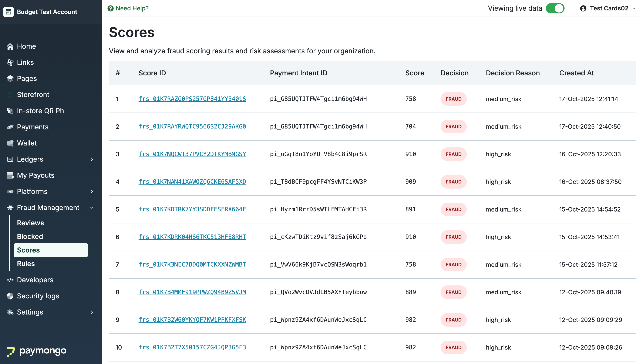Screen dimensions: 643x364
Task: Click the Home house icon in sidebar
Action: [10, 46]
